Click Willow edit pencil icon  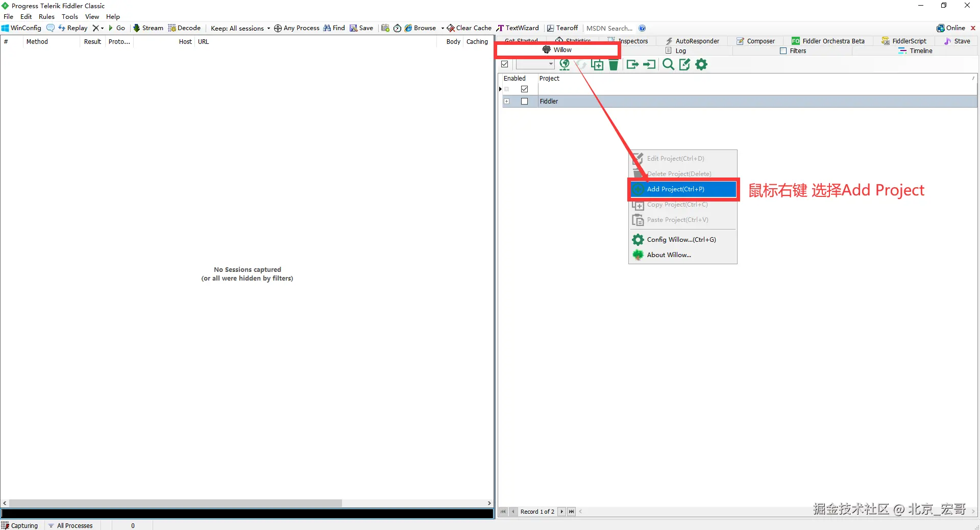pyautogui.click(x=684, y=64)
